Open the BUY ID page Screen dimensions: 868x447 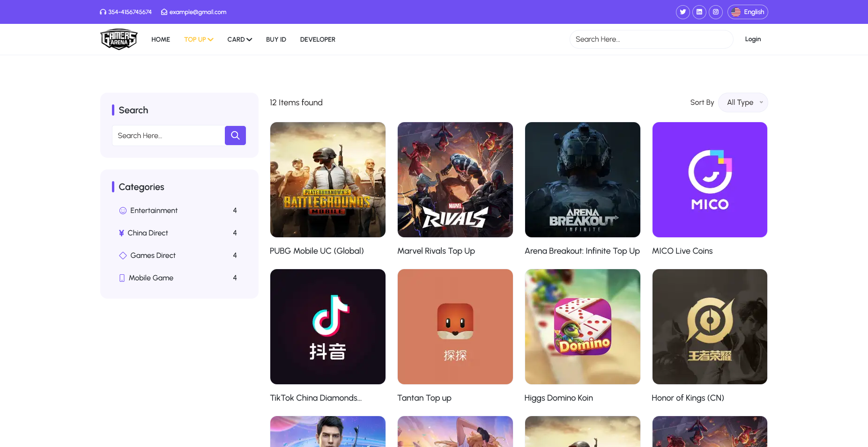(276, 39)
